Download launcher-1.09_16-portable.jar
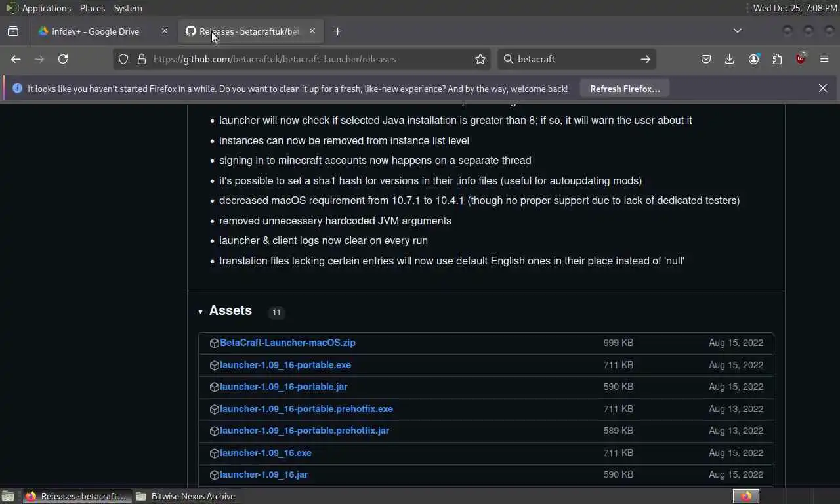Screen dimensions: 840x504 (283, 387)
